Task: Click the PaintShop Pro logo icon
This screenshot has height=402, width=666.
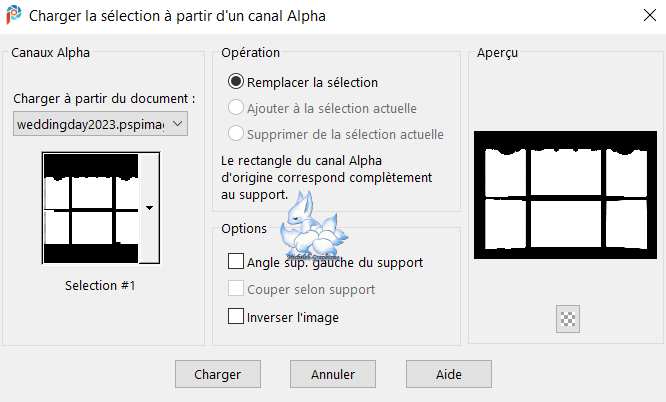Action: tap(14, 15)
